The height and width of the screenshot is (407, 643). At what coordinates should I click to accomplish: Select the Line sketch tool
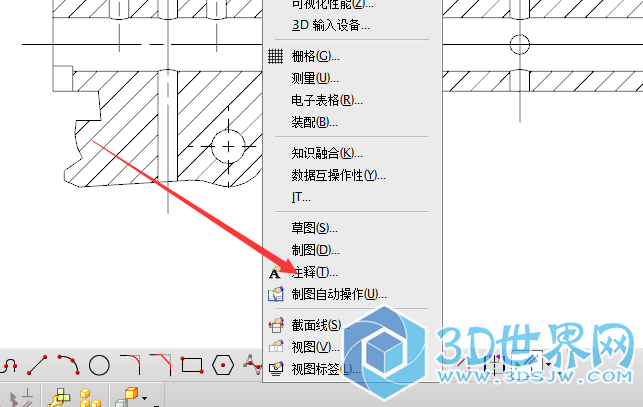pyautogui.click(x=37, y=365)
